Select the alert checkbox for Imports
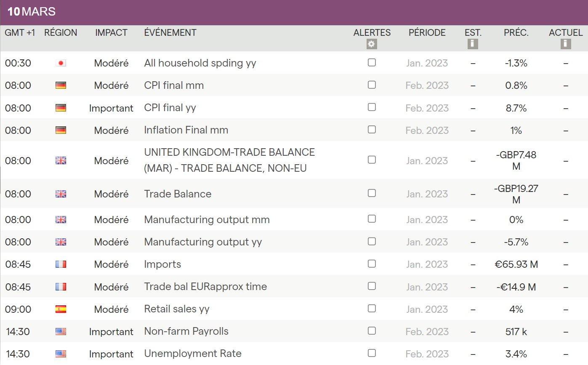This screenshot has height=365, width=588. pos(372,264)
